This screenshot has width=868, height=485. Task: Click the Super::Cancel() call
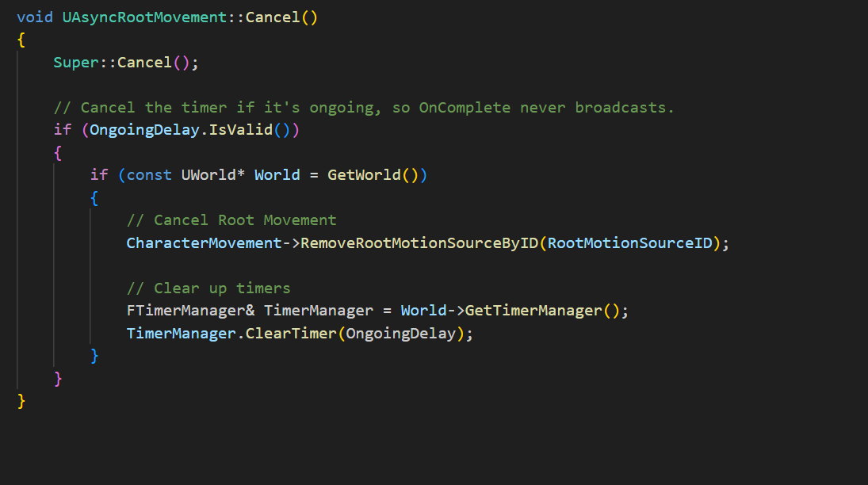123,62
